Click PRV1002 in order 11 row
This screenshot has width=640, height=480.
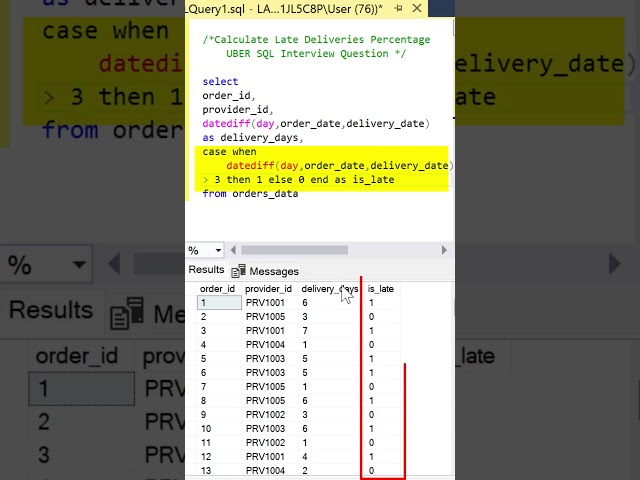265,443
